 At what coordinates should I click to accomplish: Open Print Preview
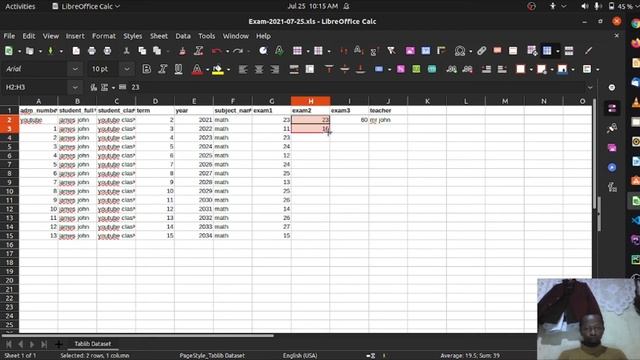[x=107, y=51]
